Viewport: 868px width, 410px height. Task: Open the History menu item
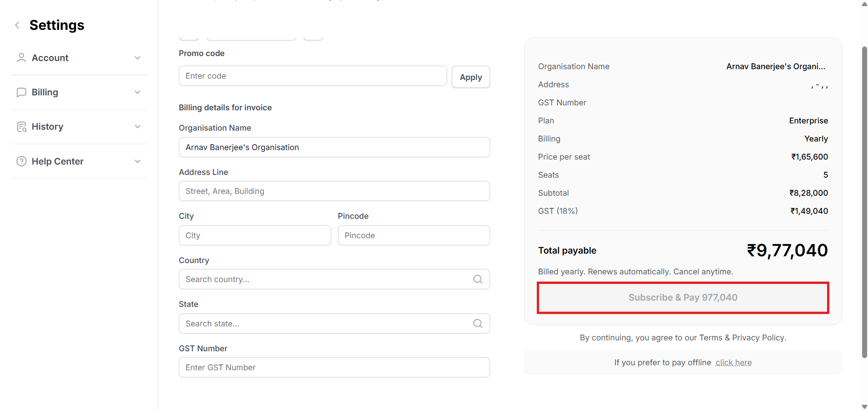pyautogui.click(x=48, y=127)
